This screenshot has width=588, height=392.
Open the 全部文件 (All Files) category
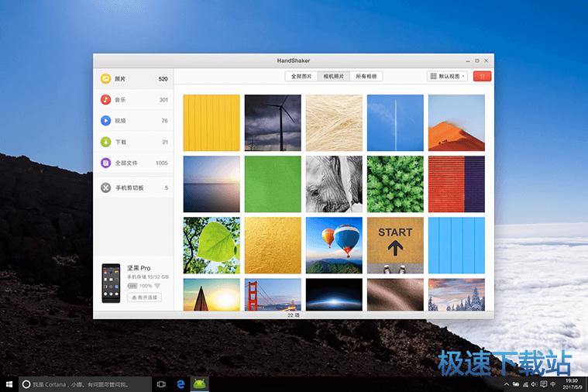coord(132,163)
